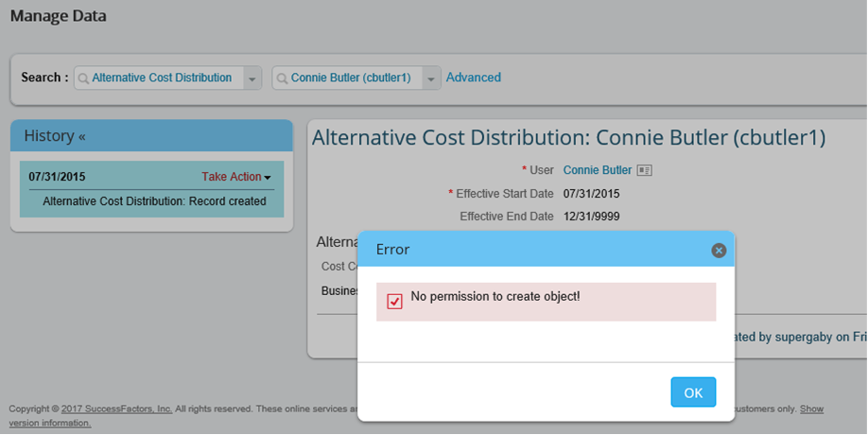Click the search magnifier in user field
Viewport: 868px width, 435px height.
(282, 79)
